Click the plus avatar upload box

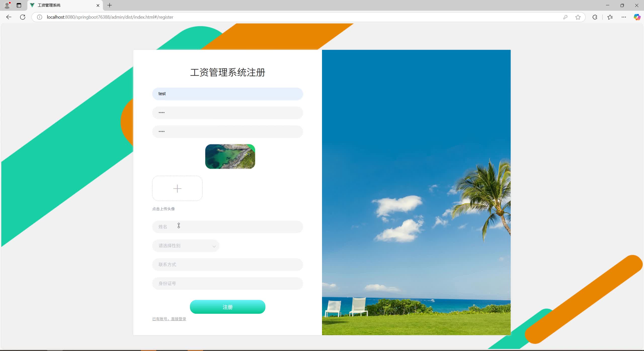coord(177,188)
